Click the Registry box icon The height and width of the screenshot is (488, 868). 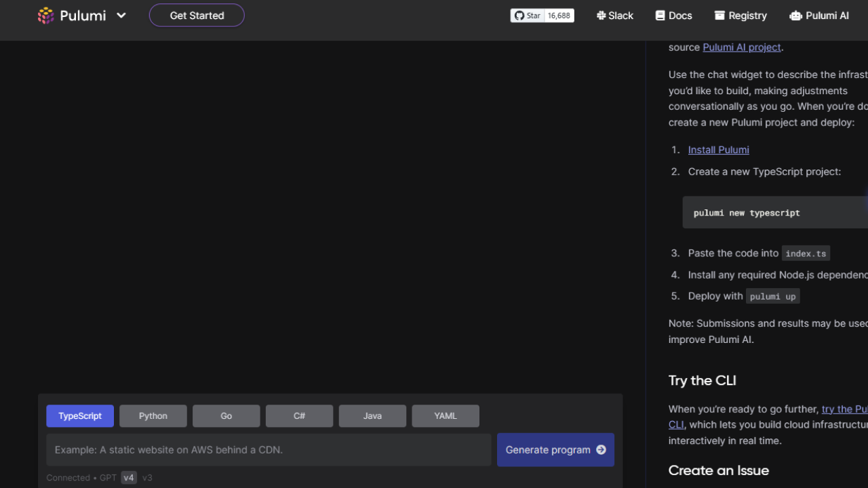[x=719, y=16]
